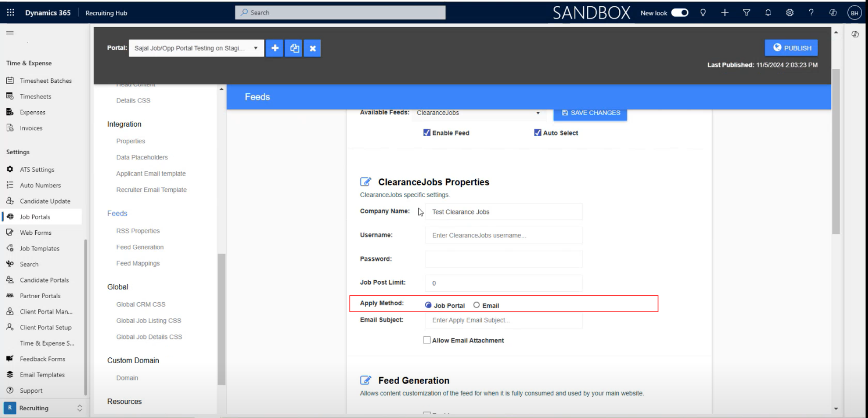Viewport: 868px width, 418px height.
Task: Open Recruiter Email Template link
Action: pyautogui.click(x=151, y=190)
